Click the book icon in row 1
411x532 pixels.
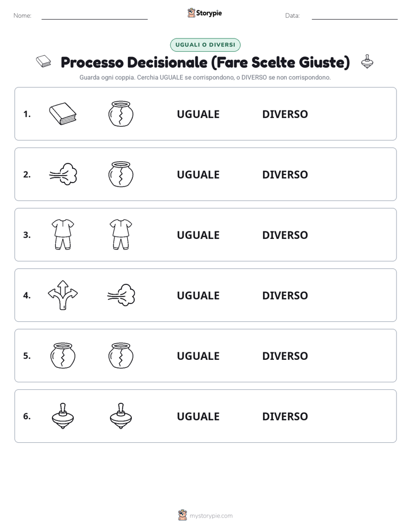click(x=63, y=113)
